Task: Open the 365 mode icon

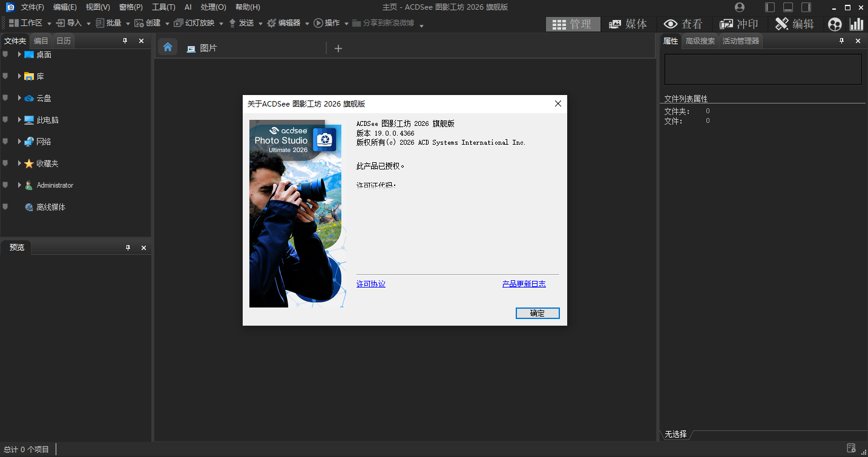Action: [835, 24]
